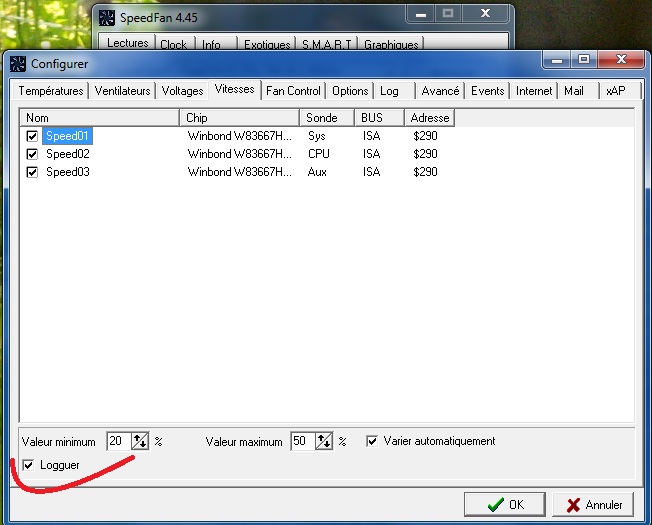This screenshot has height=525, width=652.
Task: Click the SpeedFan icon in Configurer title bar
Action: 18,64
